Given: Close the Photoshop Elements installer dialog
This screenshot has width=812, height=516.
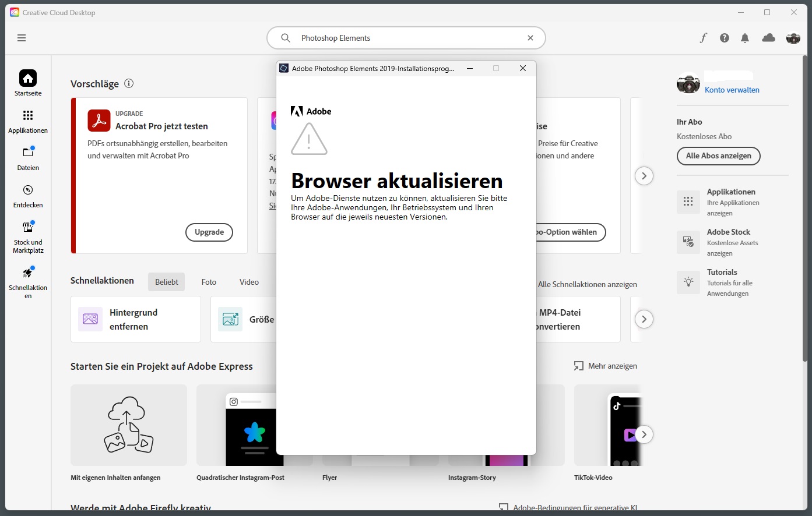Looking at the screenshot, I should (x=523, y=68).
